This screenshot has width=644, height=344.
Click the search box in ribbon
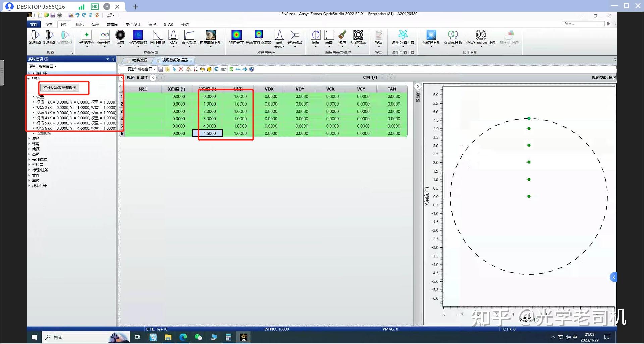pyautogui.click(x=583, y=24)
